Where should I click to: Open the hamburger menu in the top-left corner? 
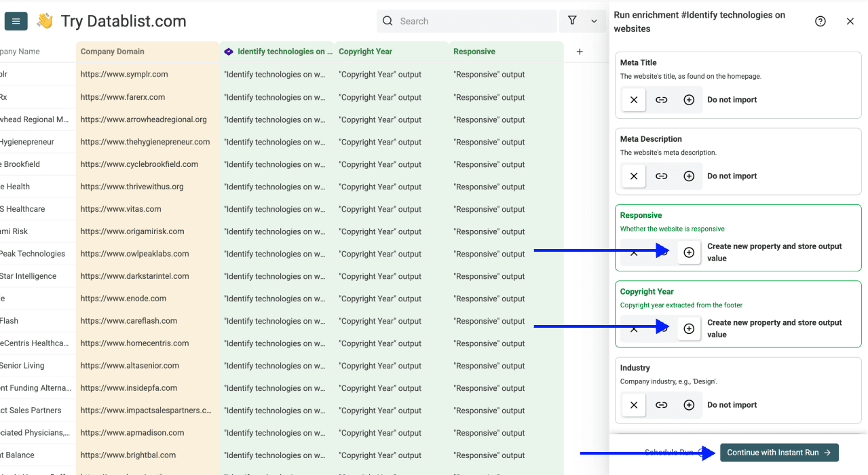16,20
